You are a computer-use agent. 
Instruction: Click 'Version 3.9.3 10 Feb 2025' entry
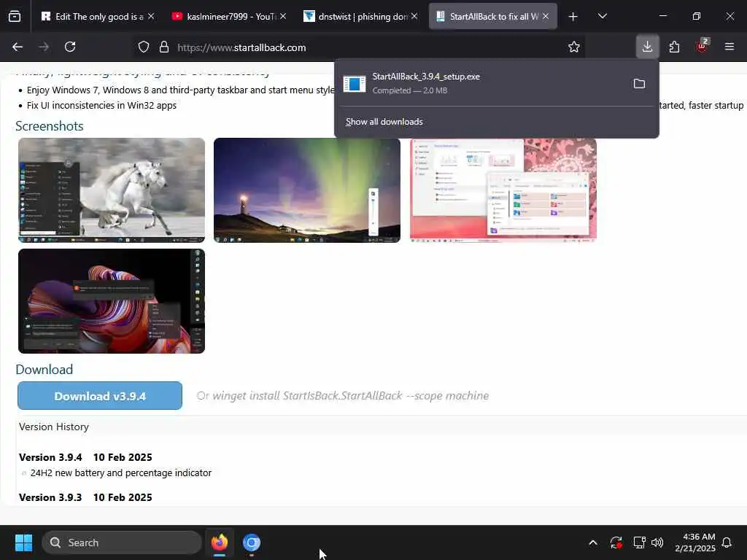coord(85,497)
